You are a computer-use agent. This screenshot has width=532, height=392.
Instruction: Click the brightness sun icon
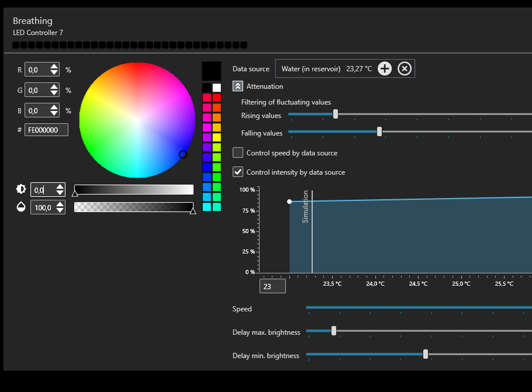[x=21, y=189]
